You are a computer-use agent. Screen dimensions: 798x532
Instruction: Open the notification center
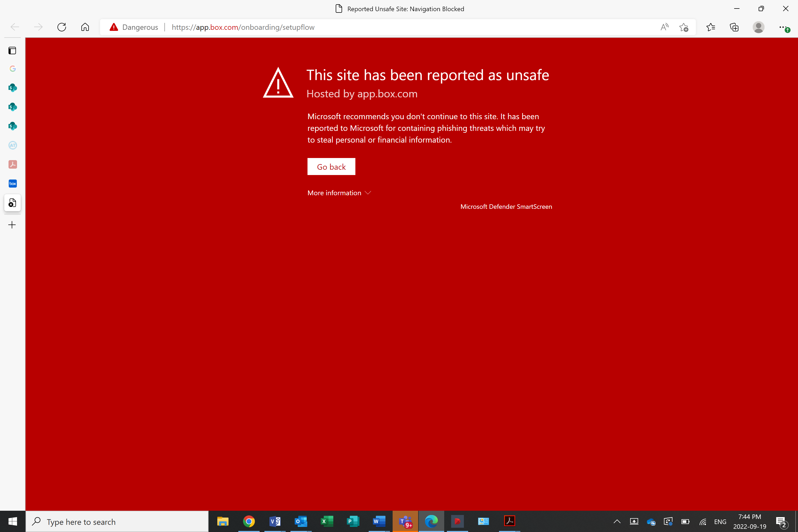click(x=782, y=522)
